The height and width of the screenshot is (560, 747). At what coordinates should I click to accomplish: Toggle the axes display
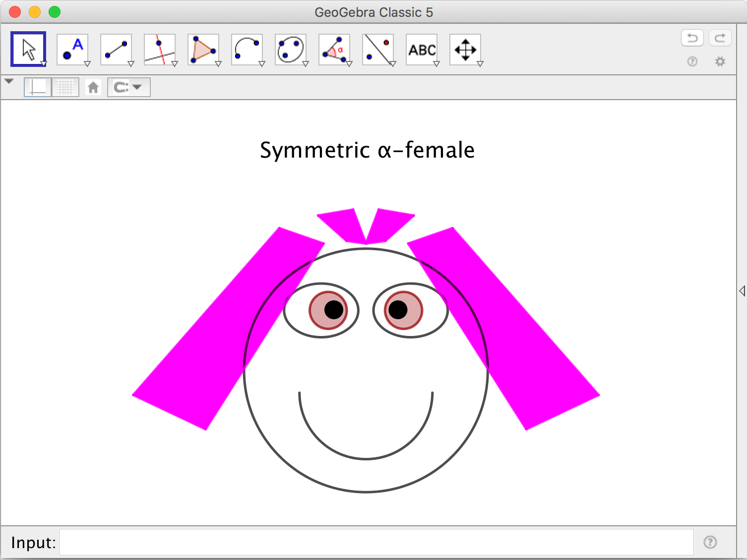38,87
